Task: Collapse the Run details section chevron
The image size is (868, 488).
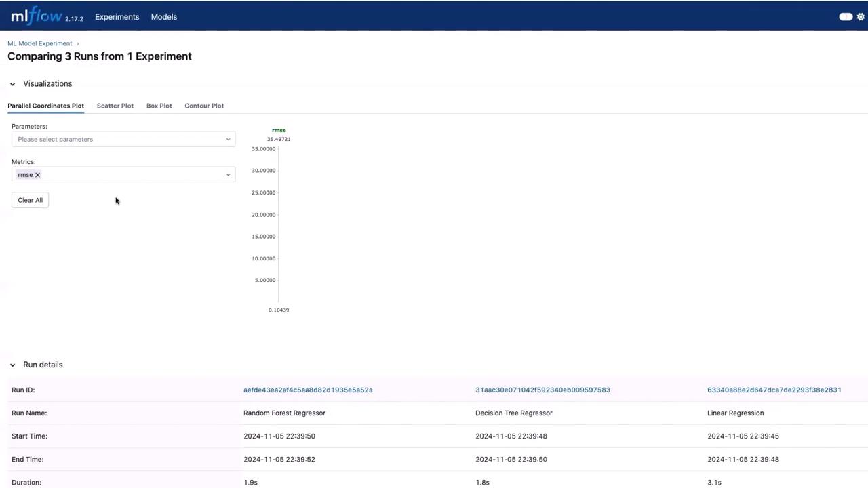Action: coord(12,365)
